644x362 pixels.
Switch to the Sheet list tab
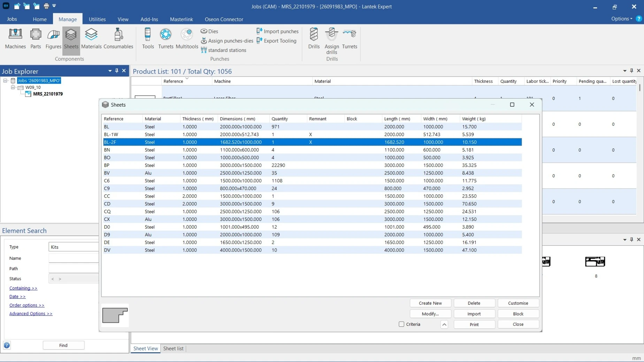(173, 348)
